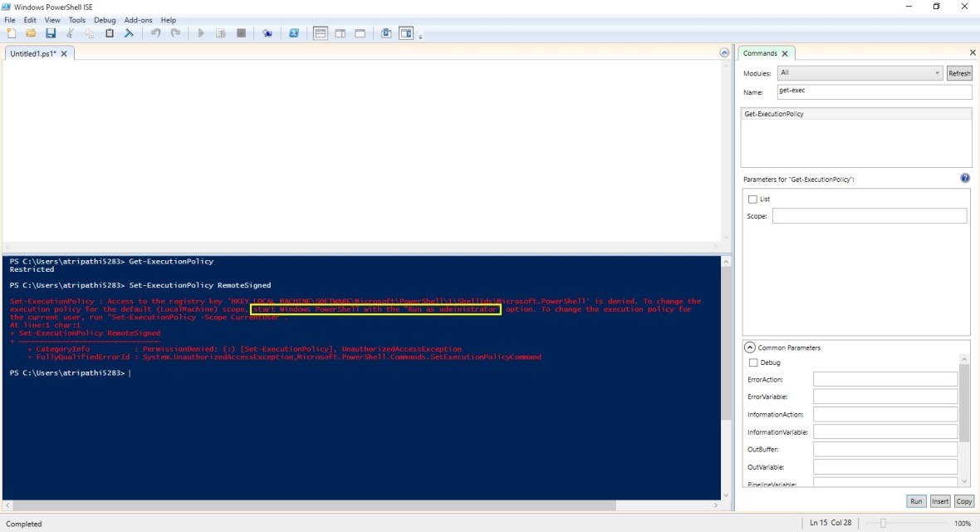Collapse the script pane with the chevron
Viewport: 980px width, 532px height.
pyautogui.click(x=724, y=53)
